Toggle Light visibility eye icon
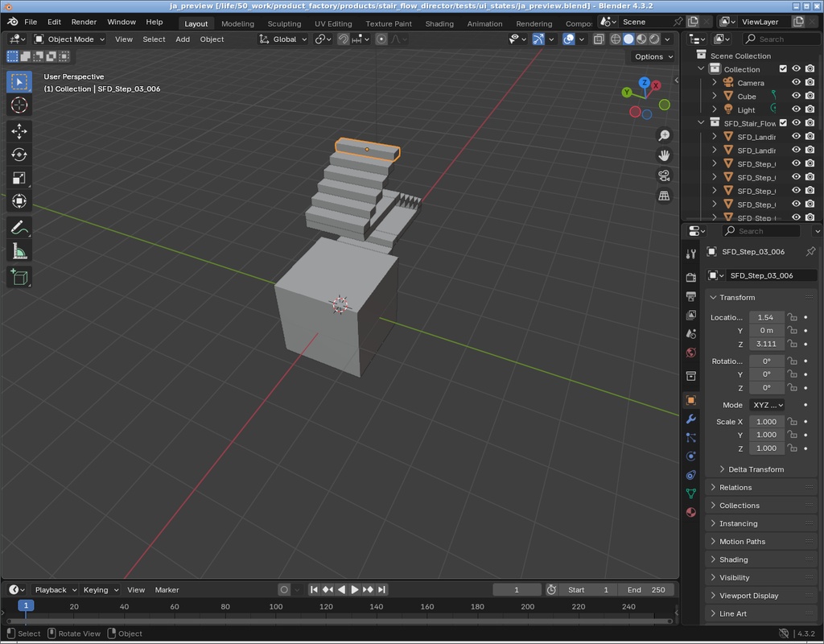 tap(796, 109)
